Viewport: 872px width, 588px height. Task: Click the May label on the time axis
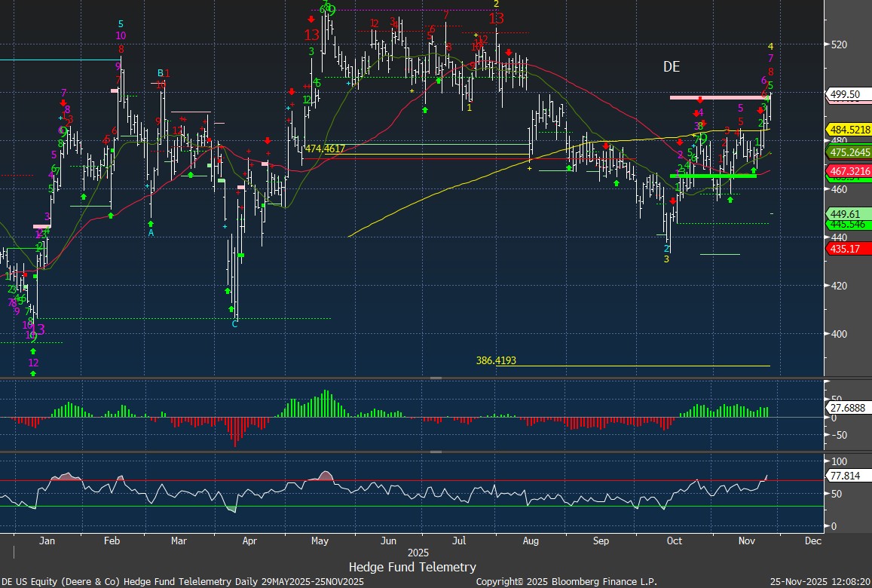[320, 541]
